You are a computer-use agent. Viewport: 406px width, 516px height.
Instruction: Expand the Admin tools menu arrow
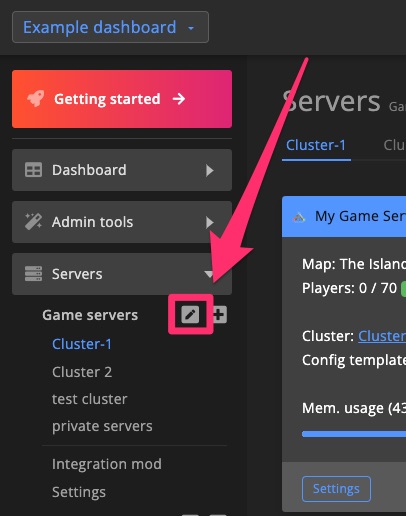(209, 222)
